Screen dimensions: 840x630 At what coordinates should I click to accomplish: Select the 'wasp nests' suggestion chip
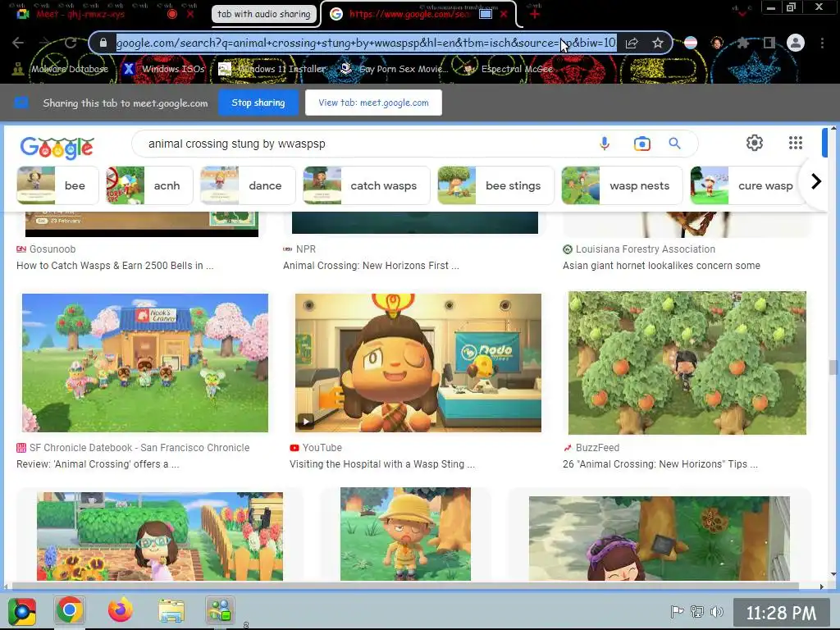pyautogui.click(x=622, y=185)
